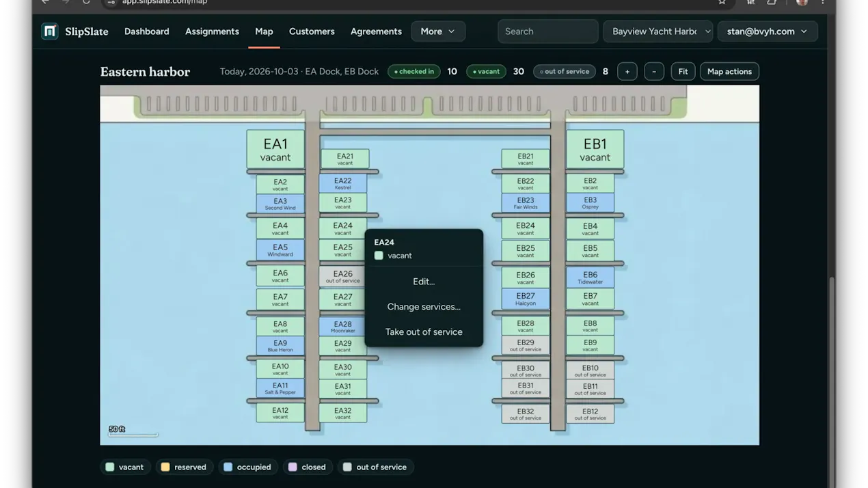The width and height of the screenshot is (868, 488).
Task: Choose Take out of service for EA24
Action: (x=424, y=332)
